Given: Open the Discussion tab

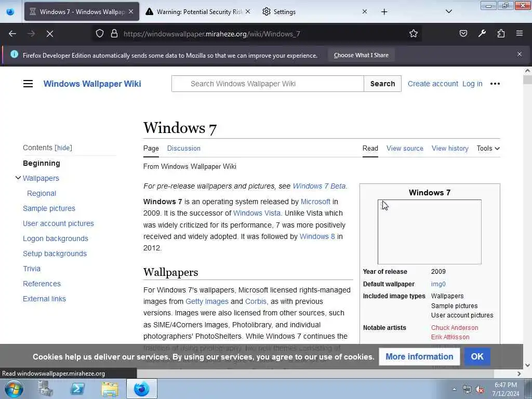Looking at the screenshot, I should point(183,148).
